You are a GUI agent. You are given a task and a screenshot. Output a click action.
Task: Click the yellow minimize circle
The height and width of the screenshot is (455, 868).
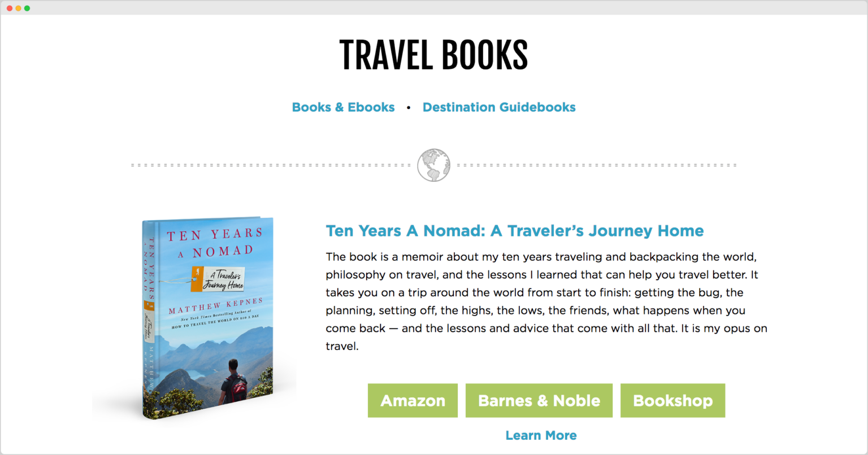coord(18,8)
